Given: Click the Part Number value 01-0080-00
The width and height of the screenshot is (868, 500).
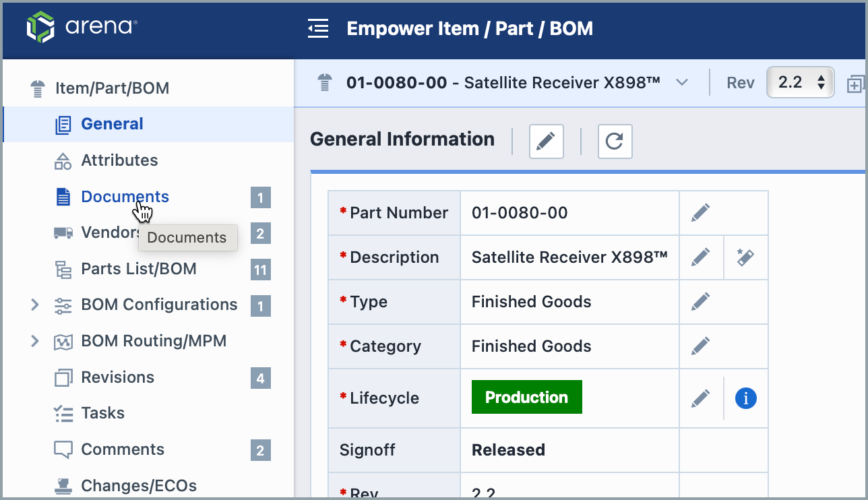Looking at the screenshot, I should 520,213.
